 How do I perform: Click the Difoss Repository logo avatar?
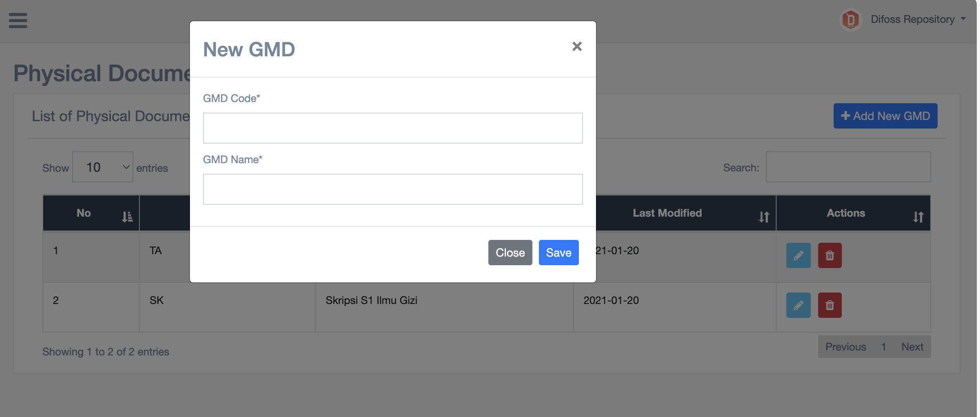tap(851, 20)
